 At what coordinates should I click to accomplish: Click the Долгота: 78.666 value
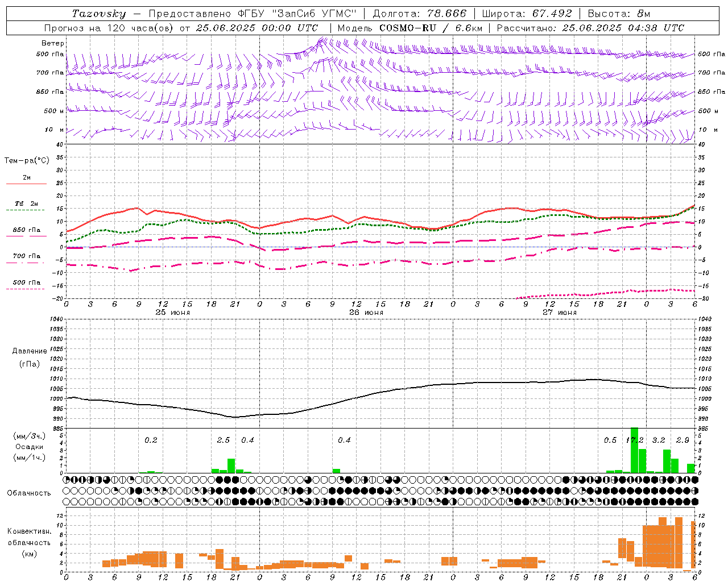tap(419, 14)
